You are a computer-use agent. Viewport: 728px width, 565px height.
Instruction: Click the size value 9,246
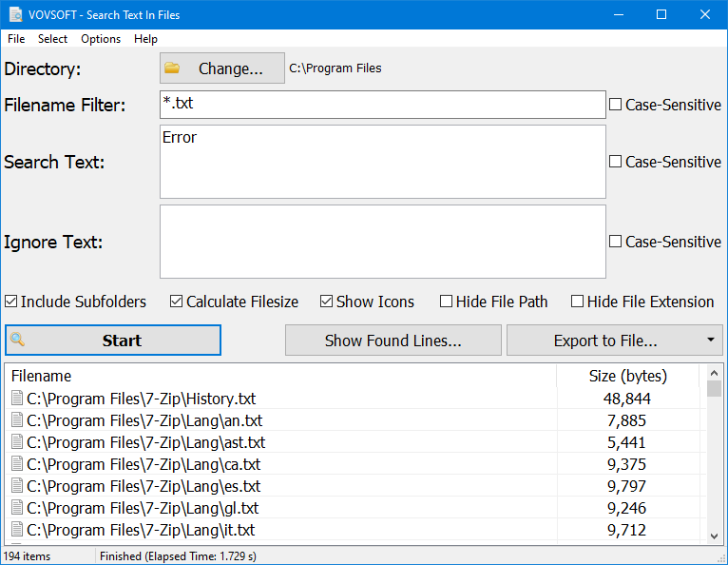[627, 507]
